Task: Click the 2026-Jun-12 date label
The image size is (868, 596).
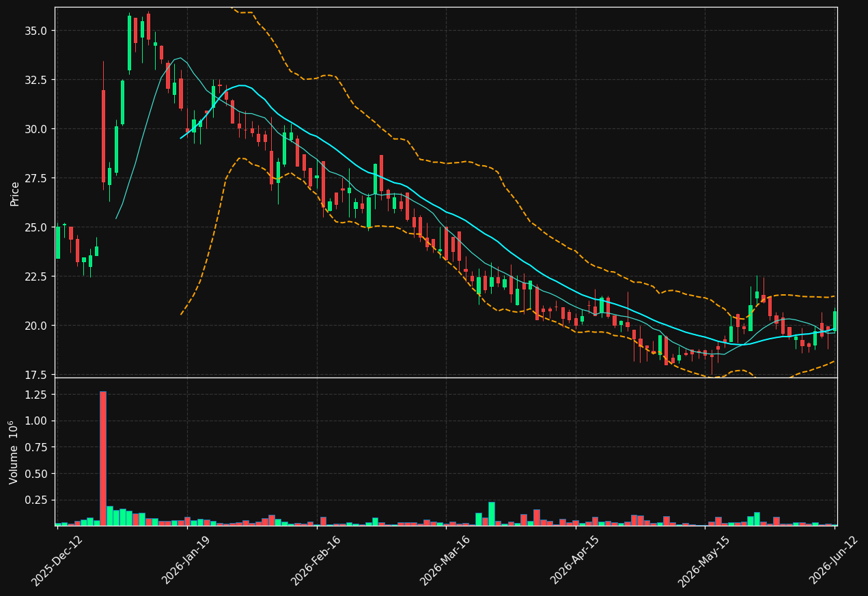Action: coord(835,560)
